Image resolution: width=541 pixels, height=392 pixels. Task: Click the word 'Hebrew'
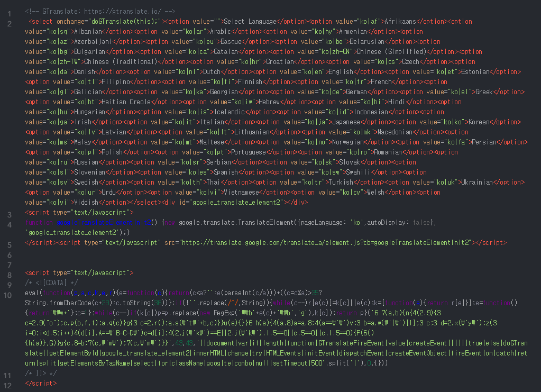click(x=269, y=102)
